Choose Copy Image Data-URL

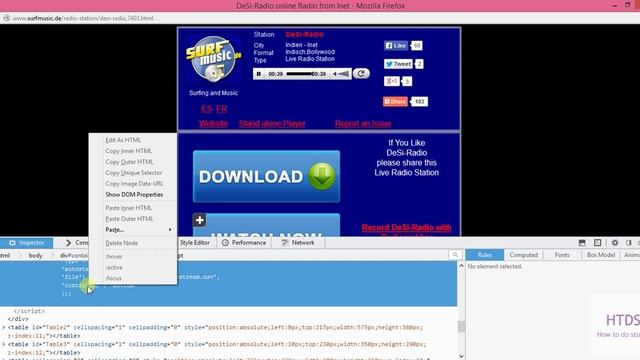coord(133,184)
